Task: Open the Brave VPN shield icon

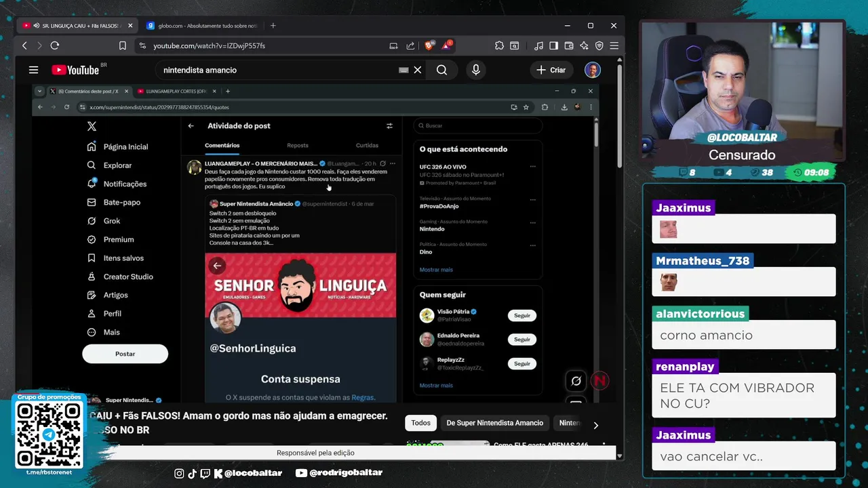Action: click(x=599, y=45)
